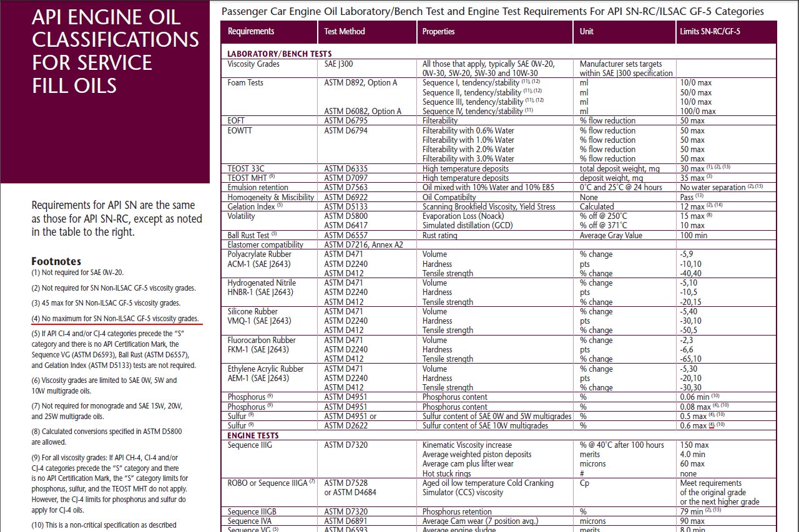Image resolution: width=799 pixels, height=532 pixels.
Task: Click 'Rust rating' property cell
Action: pyautogui.click(x=439, y=235)
